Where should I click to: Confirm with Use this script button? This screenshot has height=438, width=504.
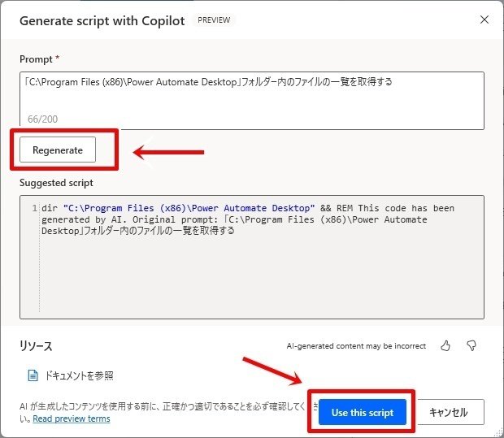pyautogui.click(x=363, y=412)
